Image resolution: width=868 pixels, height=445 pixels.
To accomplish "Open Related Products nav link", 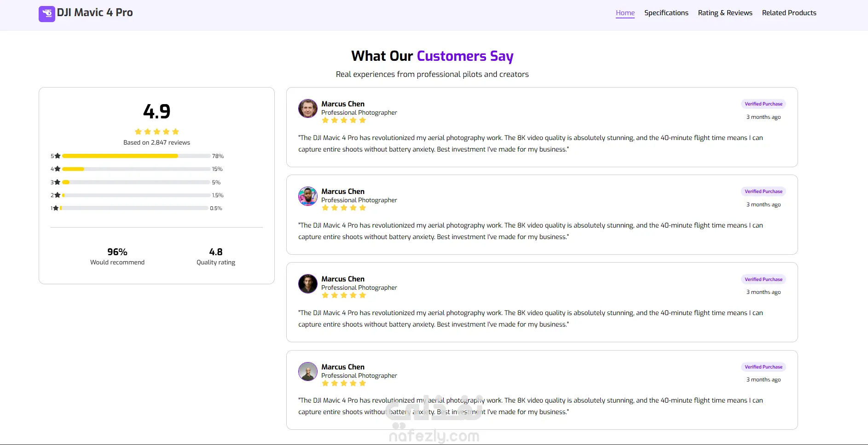I will tap(789, 13).
